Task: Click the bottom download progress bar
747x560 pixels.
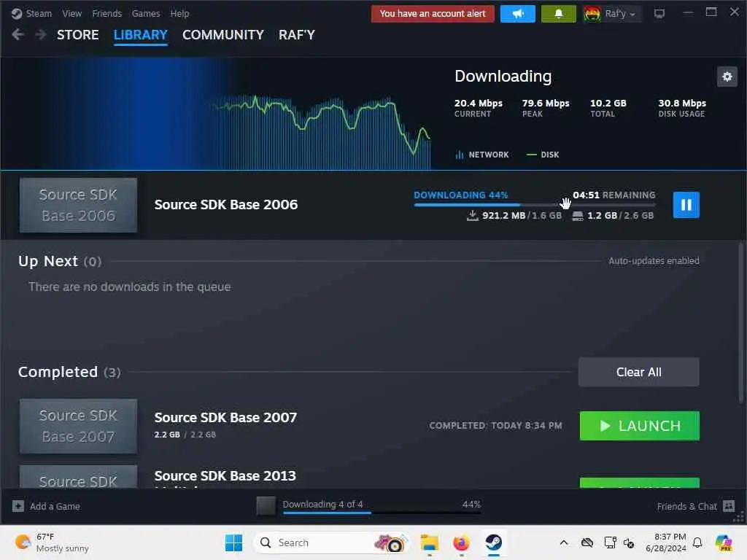Action: 382,513
